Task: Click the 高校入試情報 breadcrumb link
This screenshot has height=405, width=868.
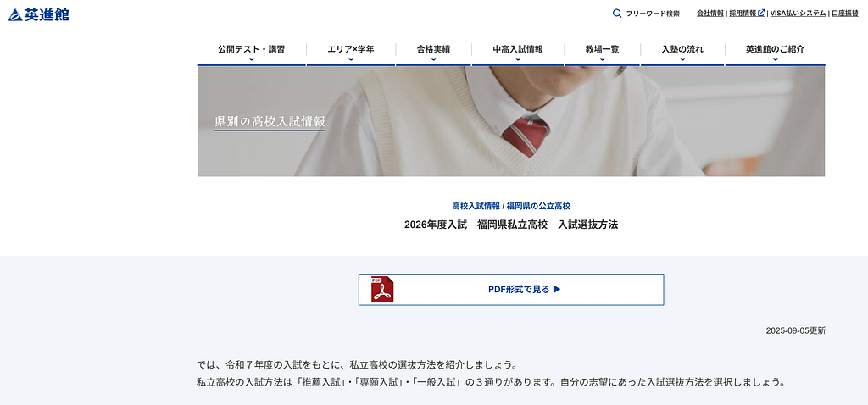Action: point(476,206)
